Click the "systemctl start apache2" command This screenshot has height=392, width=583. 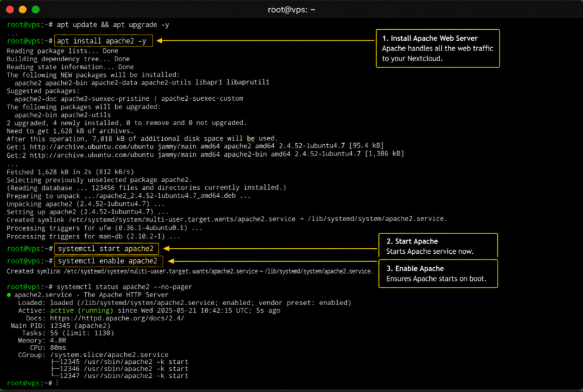[106, 249]
